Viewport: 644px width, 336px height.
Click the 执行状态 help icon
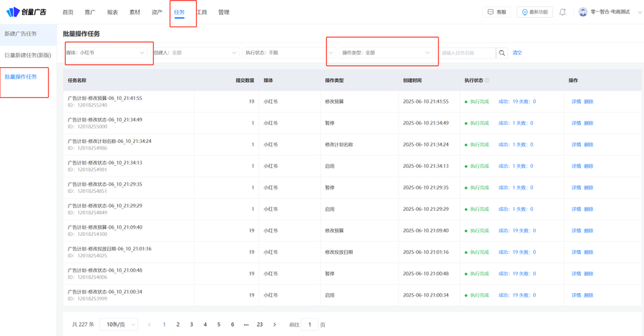487,81
